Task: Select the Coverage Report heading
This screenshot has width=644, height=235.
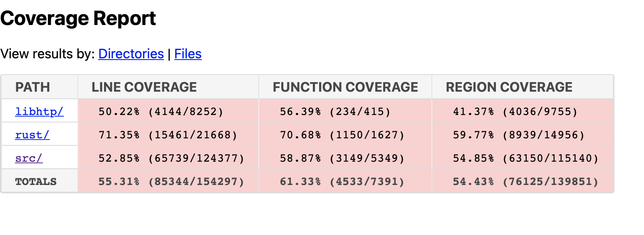Action: tap(78, 18)
